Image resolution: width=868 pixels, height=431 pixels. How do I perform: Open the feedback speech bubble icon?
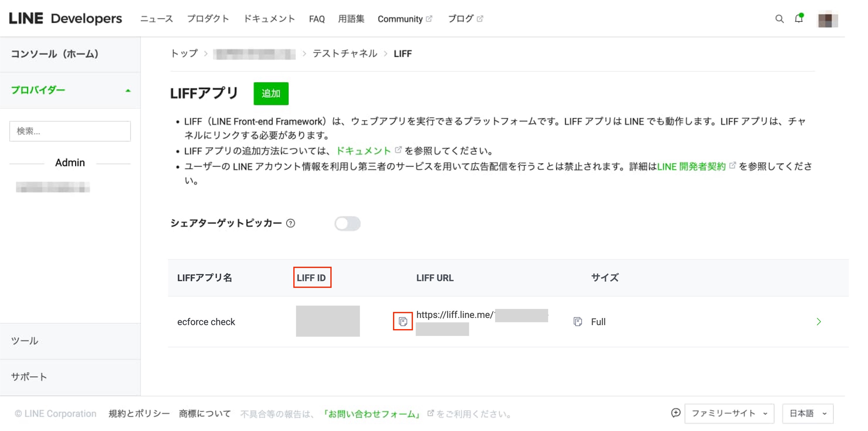[x=675, y=413]
